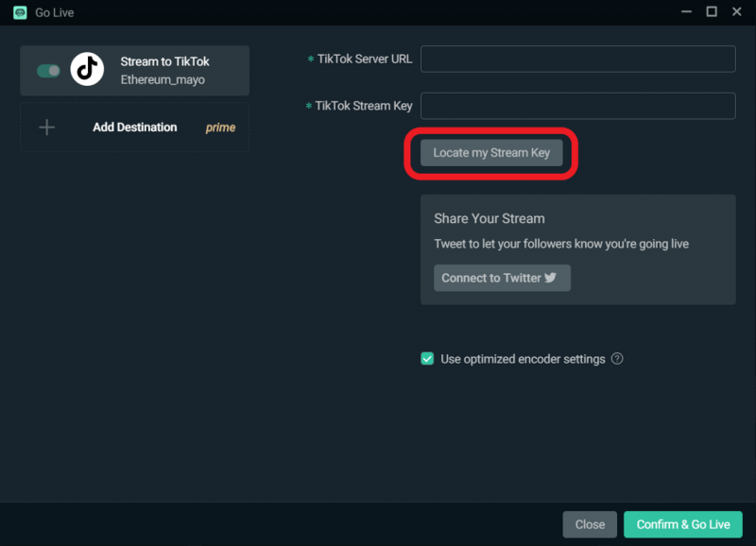Screen dimensions: 756x546
Task: Minimize the Go Live window
Action: [685, 12]
